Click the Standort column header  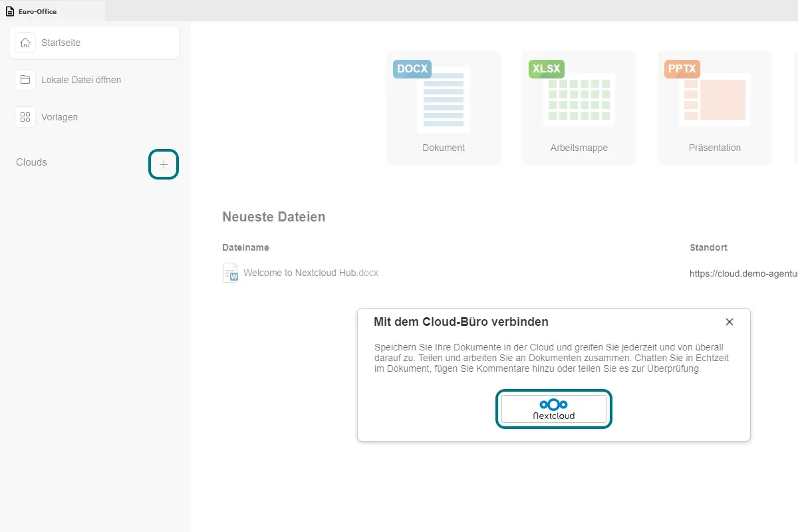(x=708, y=247)
